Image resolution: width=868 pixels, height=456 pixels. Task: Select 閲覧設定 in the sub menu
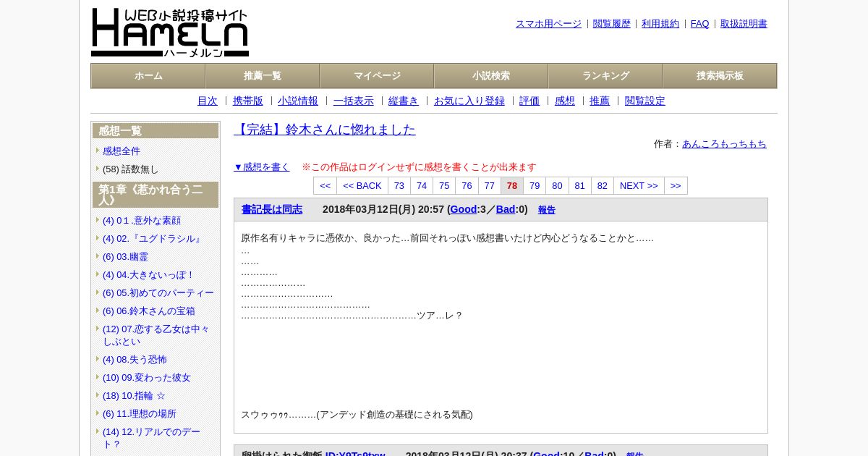point(645,101)
